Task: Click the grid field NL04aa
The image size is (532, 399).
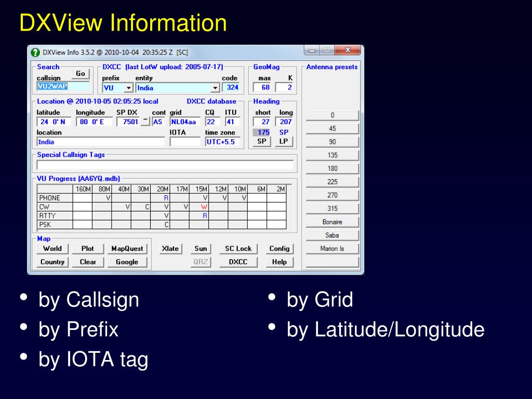Action: pos(185,122)
